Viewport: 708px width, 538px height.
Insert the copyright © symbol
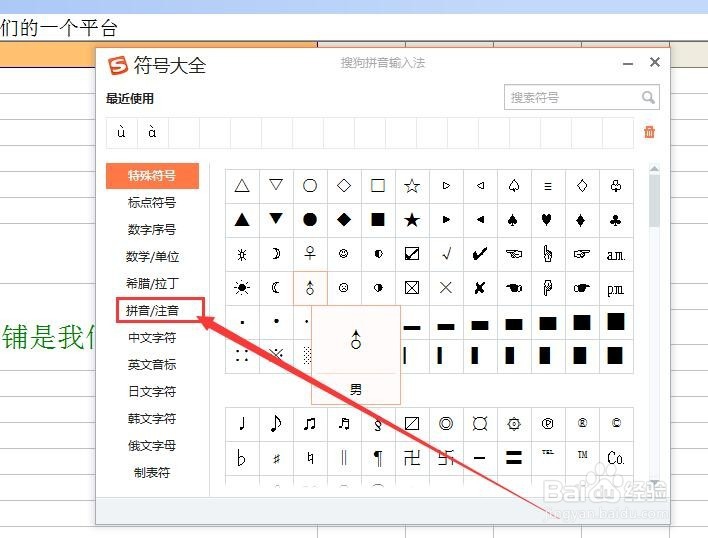point(615,424)
